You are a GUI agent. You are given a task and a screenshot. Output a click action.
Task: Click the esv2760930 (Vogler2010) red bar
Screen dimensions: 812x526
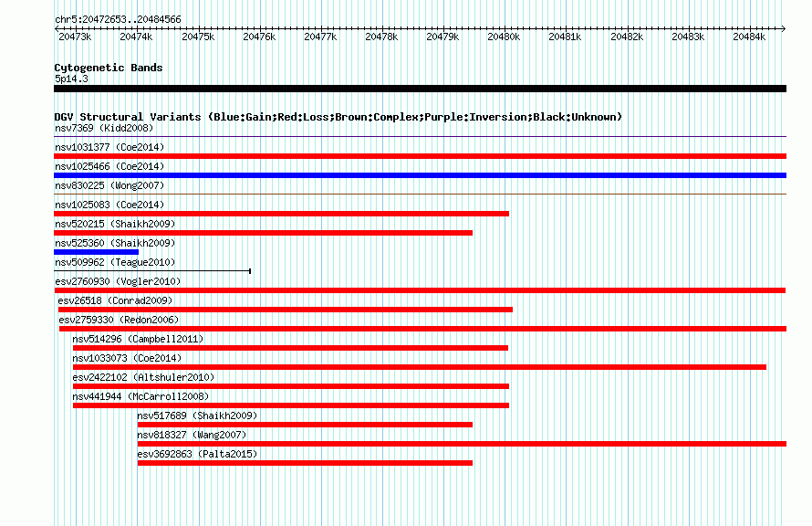click(420, 290)
